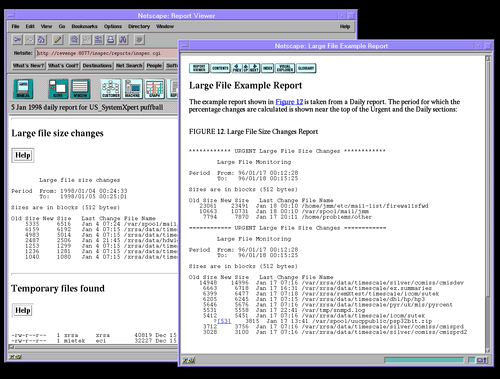Click the Temporary files found heading

(58, 288)
